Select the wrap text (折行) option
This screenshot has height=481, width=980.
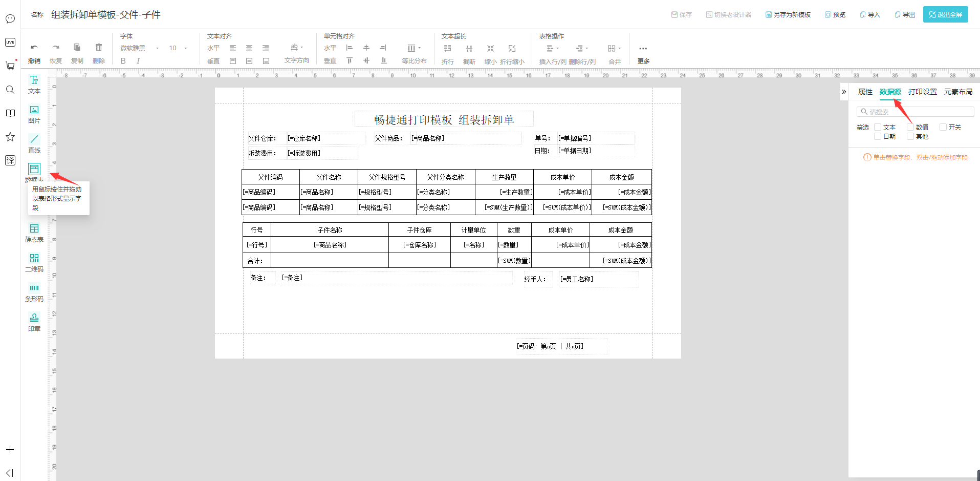448,48
